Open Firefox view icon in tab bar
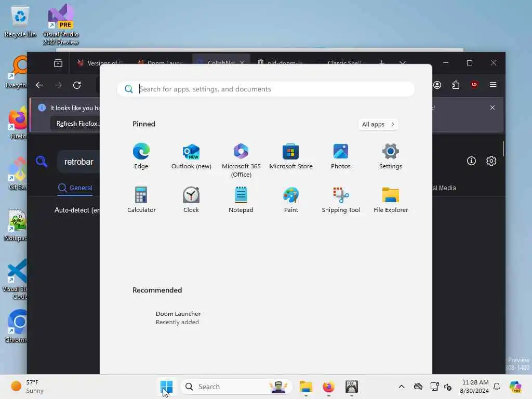Image resolution: width=532 pixels, height=399 pixels. [x=58, y=63]
